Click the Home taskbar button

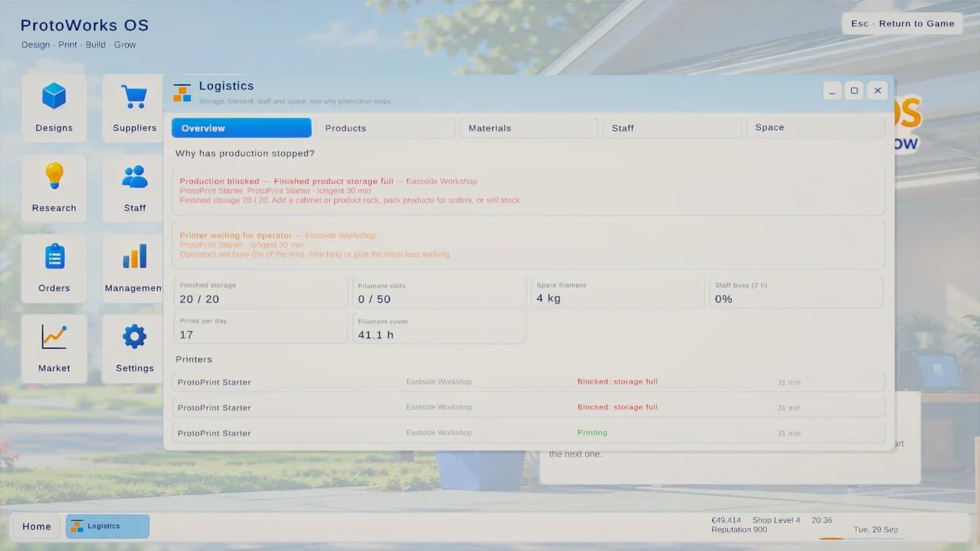[x=37, y=526]
